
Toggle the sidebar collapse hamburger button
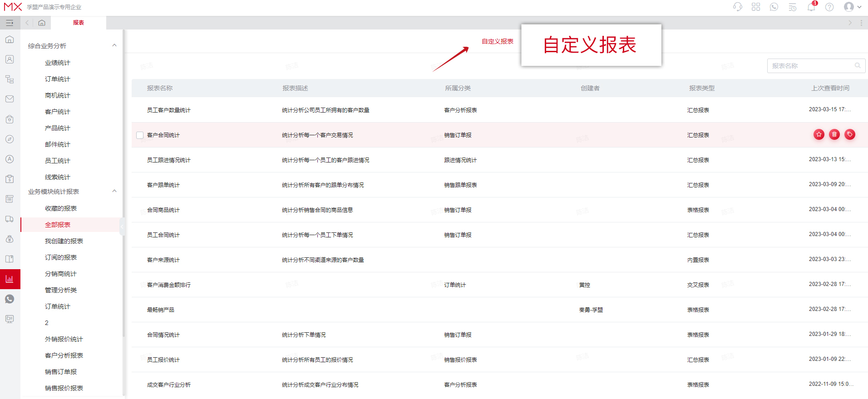pos(10,23)
